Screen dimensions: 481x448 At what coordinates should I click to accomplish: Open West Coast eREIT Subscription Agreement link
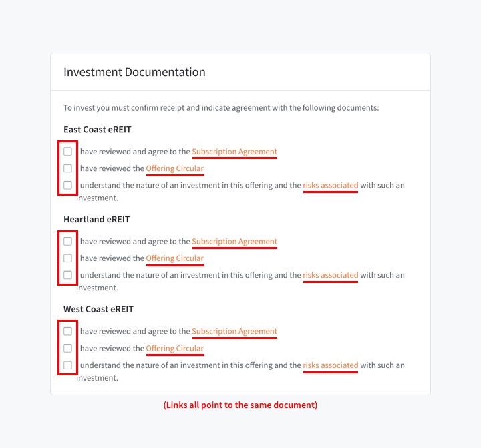tap(234, 331)
